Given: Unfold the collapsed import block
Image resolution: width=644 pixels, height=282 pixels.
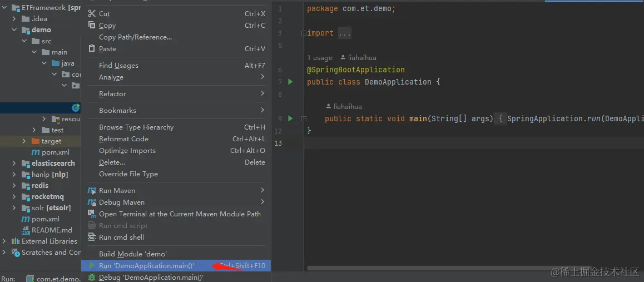Looking at the screenshot, I should pos(304,33).
